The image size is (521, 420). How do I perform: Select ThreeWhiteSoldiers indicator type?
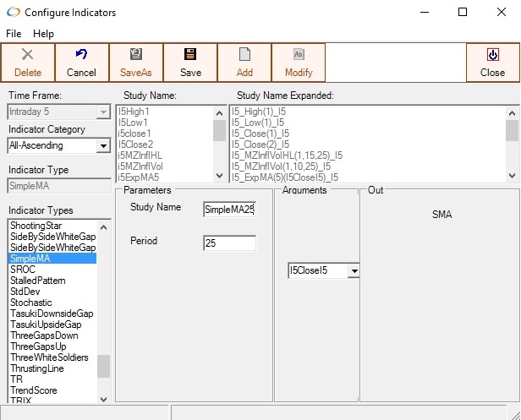point(49,357)
